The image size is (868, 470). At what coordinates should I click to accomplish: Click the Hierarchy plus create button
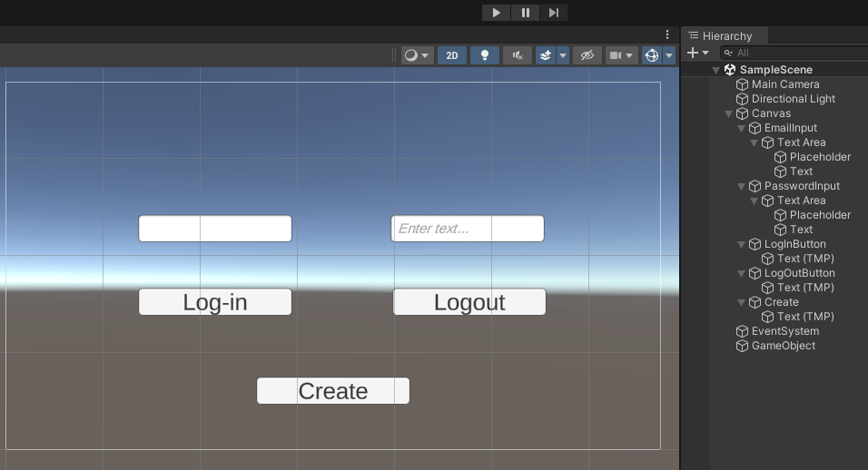(x=692, y=53)
